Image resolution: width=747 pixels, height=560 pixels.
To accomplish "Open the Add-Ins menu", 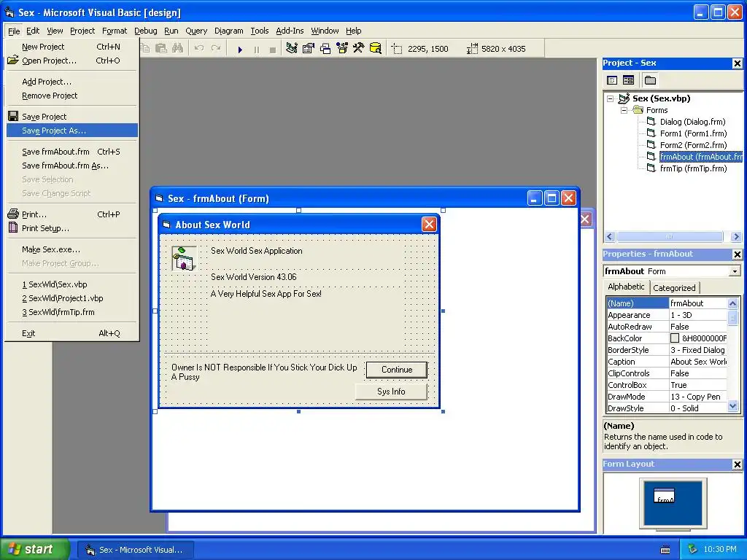I will tap(290, 31).
